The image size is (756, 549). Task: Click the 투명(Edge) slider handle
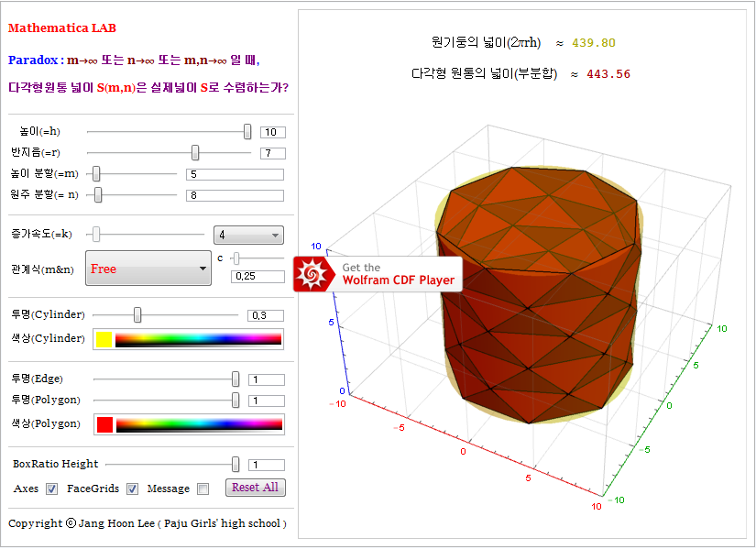tap(236, 379)
